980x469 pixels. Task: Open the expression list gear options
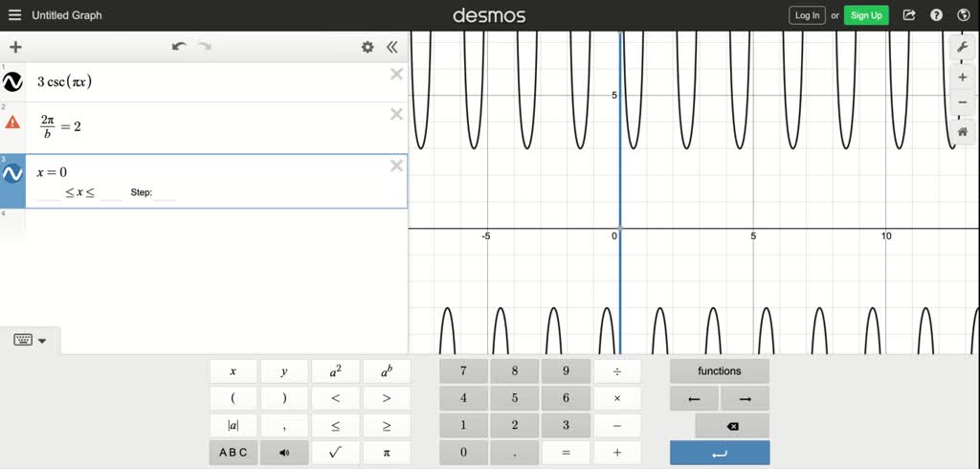pyautogui.click(x=367, y=47)
